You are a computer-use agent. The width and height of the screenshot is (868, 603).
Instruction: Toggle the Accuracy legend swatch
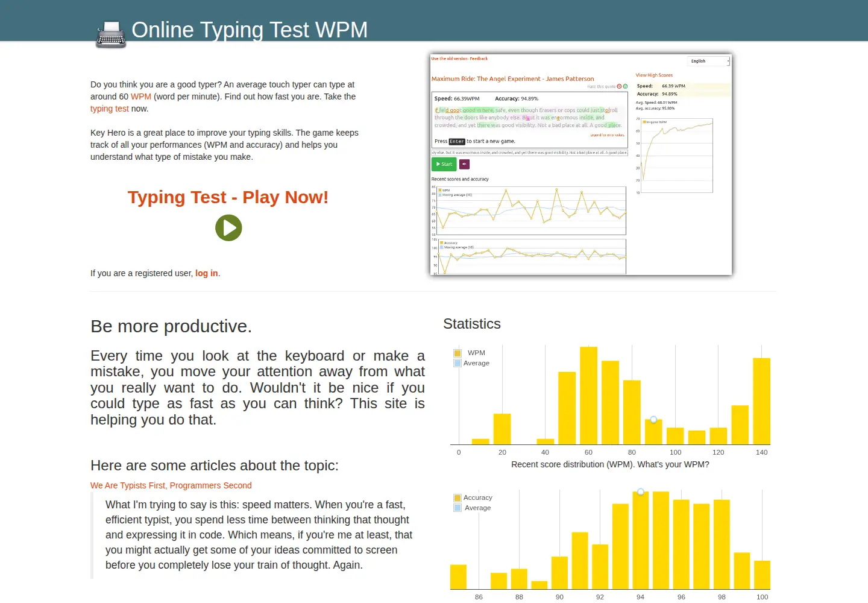(458, 498)
